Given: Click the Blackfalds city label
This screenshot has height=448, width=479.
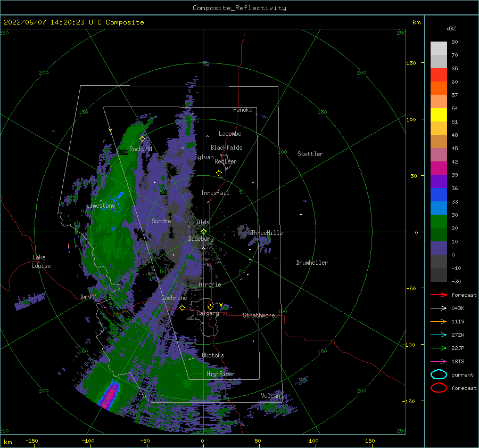Looking at the screenshot, I should click(x=226, y=148).
